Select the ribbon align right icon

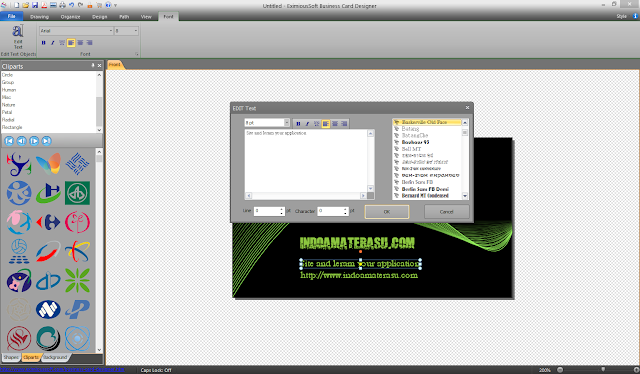point(90,42)
